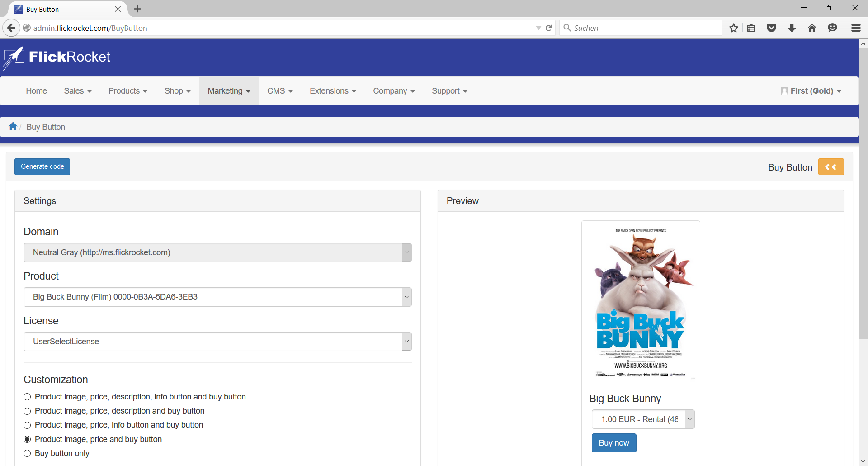Open the Product dropdown

click(x=217, y=297)
